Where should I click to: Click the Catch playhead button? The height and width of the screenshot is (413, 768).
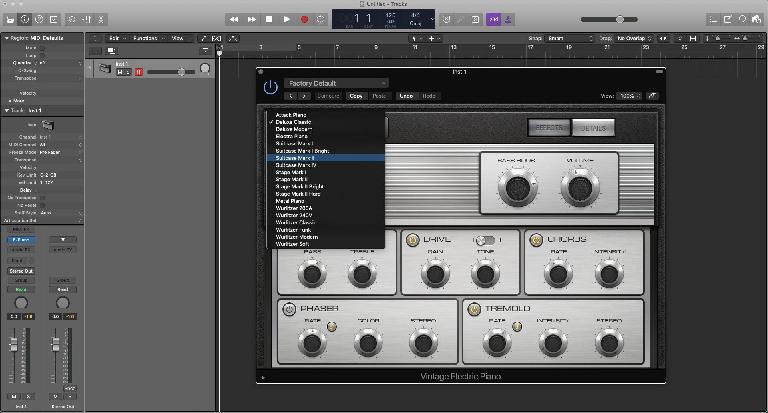tap(233, 38)
